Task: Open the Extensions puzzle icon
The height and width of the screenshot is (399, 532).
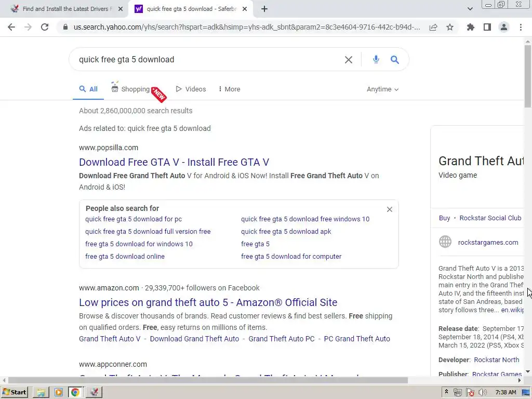Action: 471,27
